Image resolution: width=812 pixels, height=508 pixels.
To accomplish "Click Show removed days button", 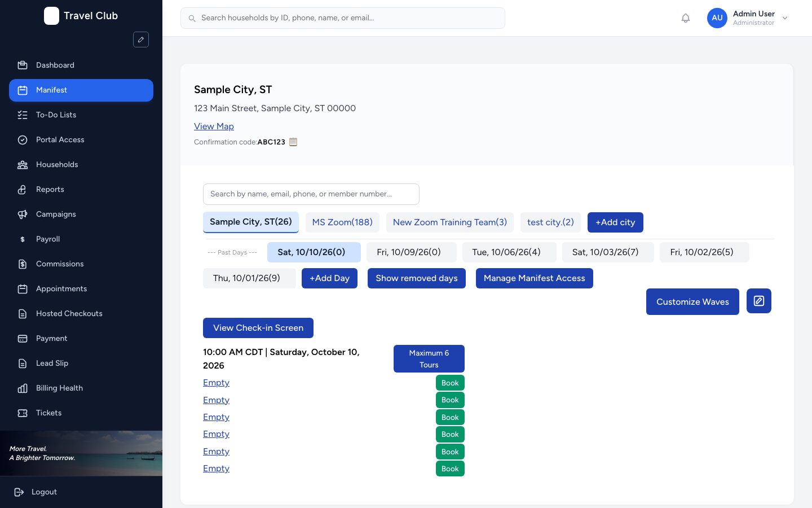I will [x=417, y=278].
